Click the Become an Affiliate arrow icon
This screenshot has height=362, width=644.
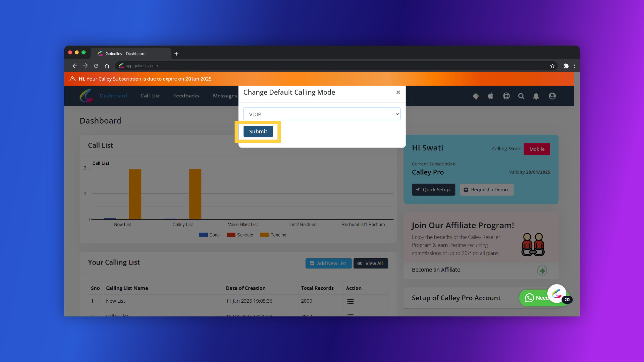coord(542,271)
